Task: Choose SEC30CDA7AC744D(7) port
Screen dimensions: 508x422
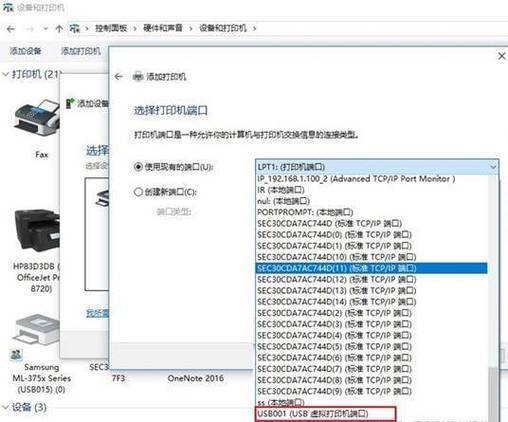Action: tap(372, 369)
